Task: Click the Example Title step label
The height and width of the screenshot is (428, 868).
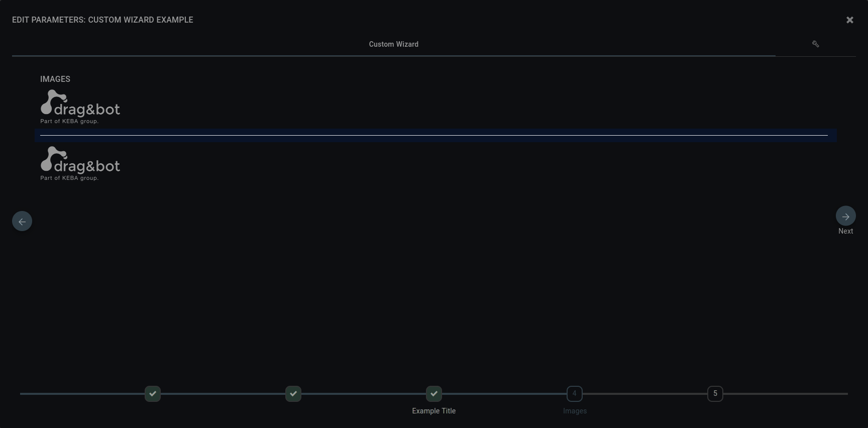Action: point(434,411)
